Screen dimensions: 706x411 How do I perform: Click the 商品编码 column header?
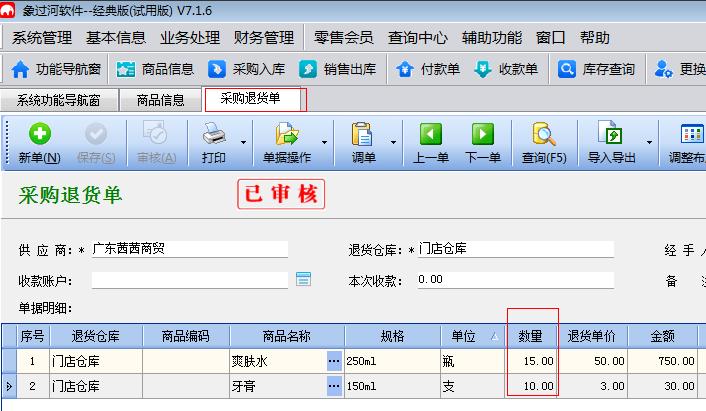tap(186, 336)
